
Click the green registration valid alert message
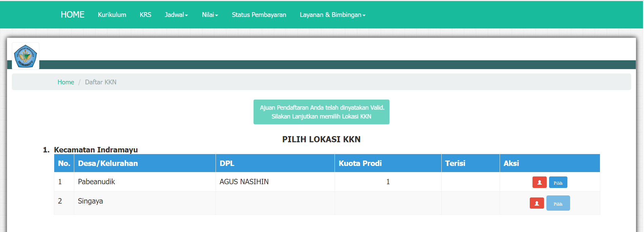(321, 112)
